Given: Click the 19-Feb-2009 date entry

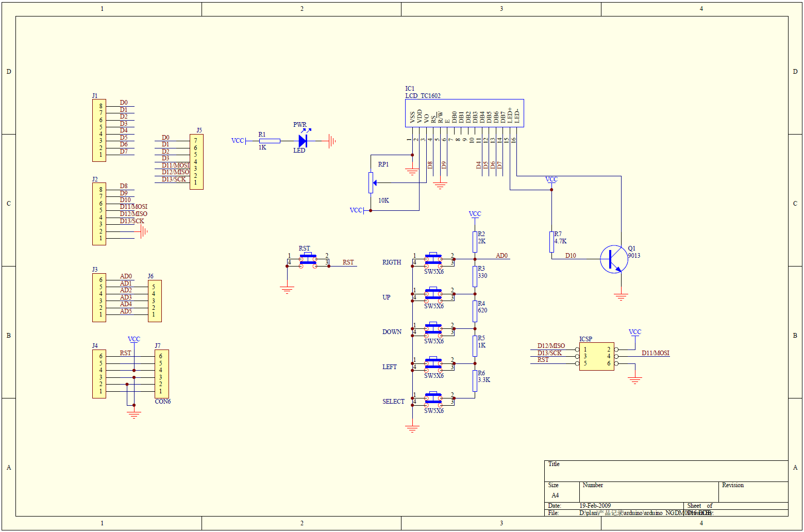Looking at the screenshot, I should [x=595, y=506].
